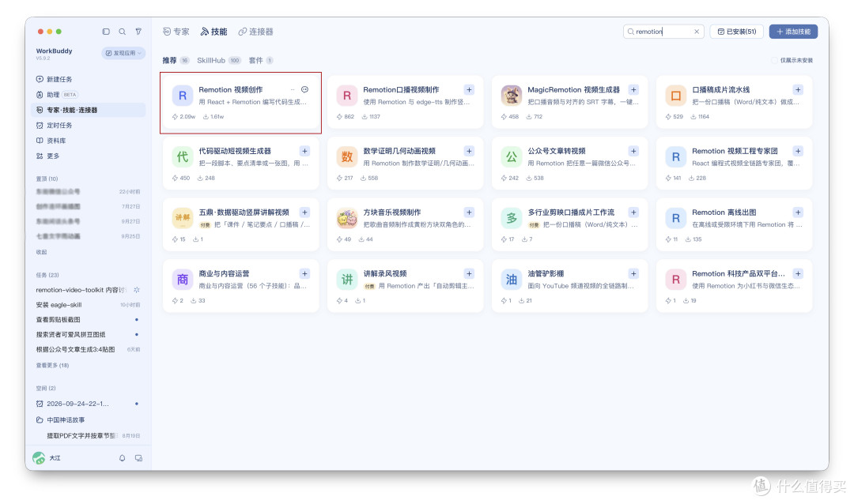Click the 添加技能 button
The height and width of the screenshot is (504, 854).
[794, 32]
